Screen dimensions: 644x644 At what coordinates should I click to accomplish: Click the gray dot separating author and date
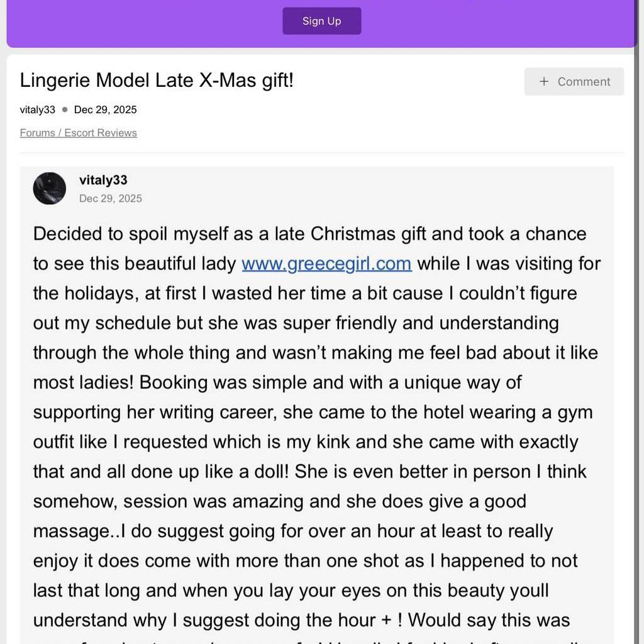(x=65, y=109)
